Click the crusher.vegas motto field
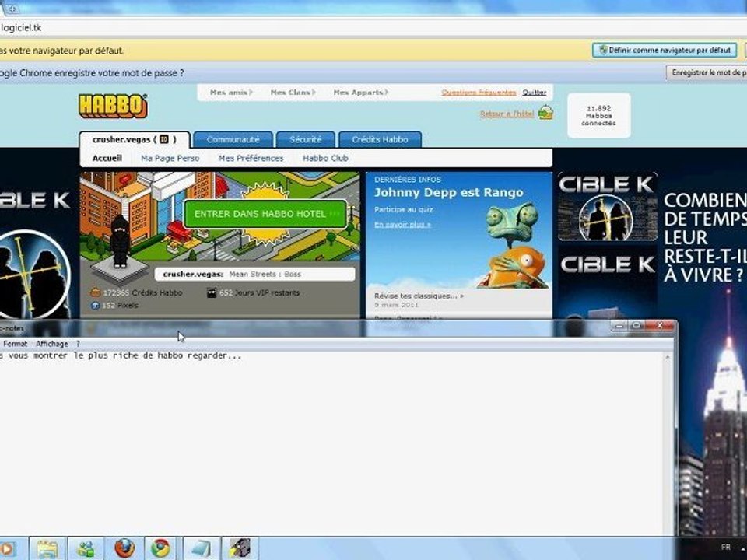This screenshot has height=560, width=747. [x=255, y=275]
